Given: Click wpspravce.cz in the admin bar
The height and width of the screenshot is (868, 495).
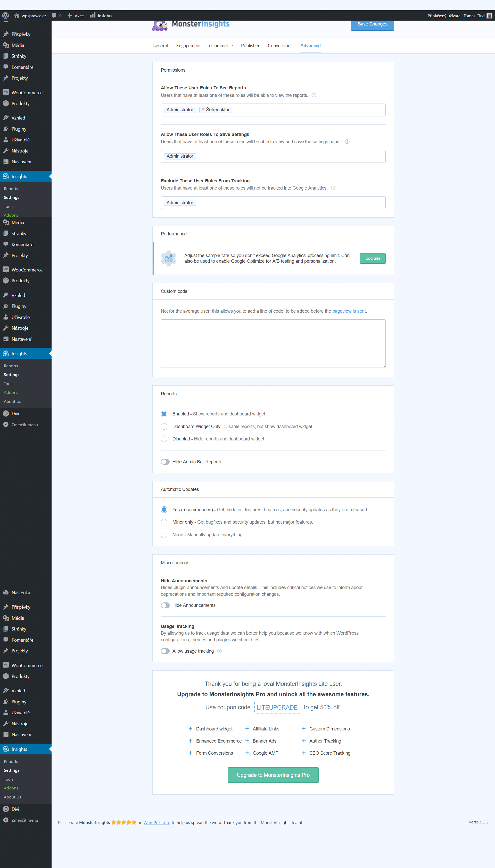Looking at the screenshot, I should (34, 16).
